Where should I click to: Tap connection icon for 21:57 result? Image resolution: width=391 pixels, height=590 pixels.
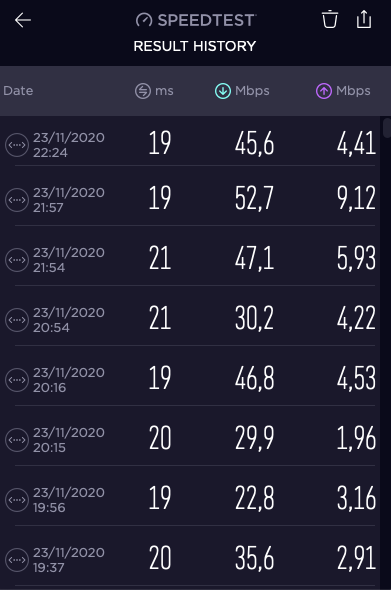17,200
